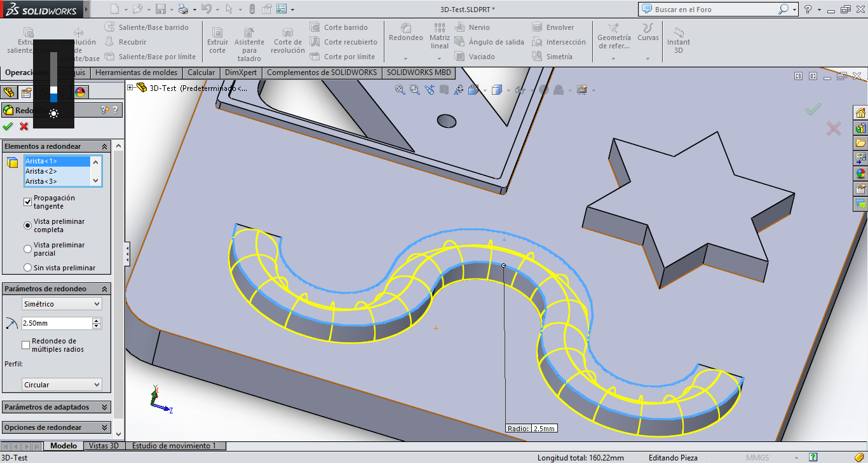Open the File Explorer folder icon in task pane

click(861, 143)
